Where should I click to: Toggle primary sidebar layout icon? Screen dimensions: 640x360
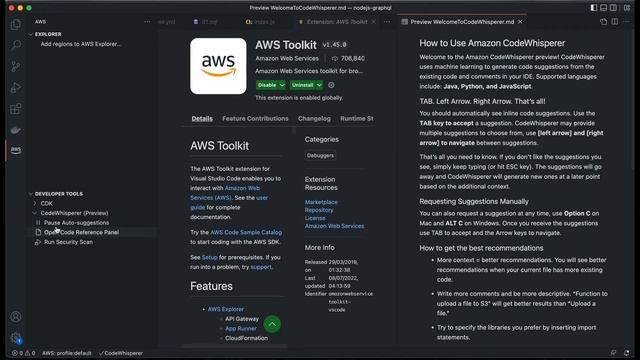(x=593, y=8)
